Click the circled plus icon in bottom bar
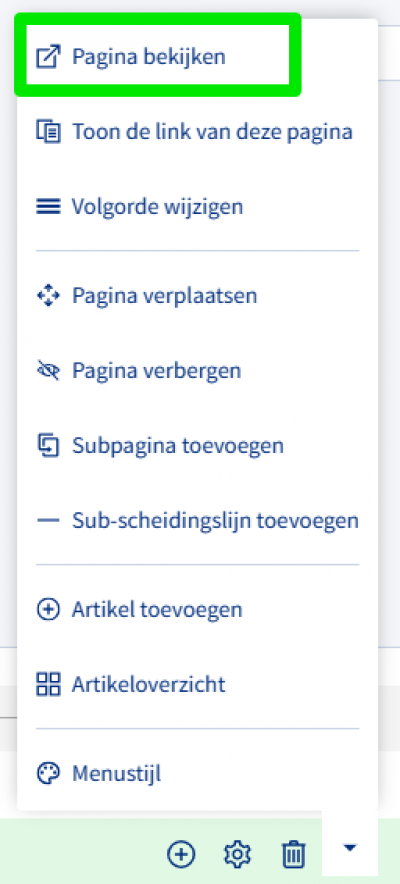 (181, 854)
